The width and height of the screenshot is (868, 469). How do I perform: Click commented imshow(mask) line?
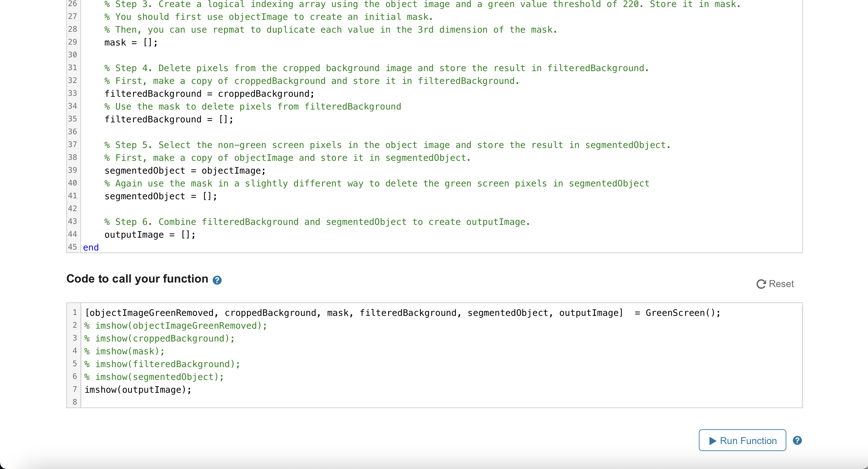coord(124,351)
